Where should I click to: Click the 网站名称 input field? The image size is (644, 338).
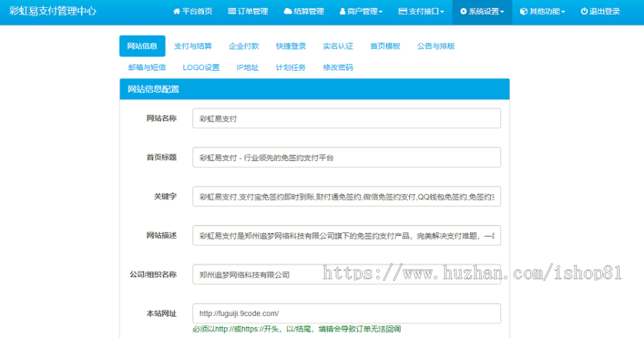(346, 118)
